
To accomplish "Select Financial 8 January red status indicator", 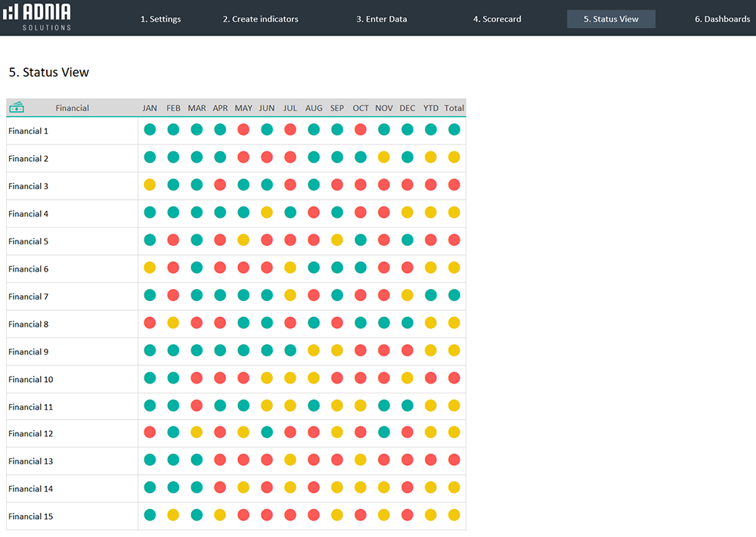I will pyautogui.click(x=150, y=323).
